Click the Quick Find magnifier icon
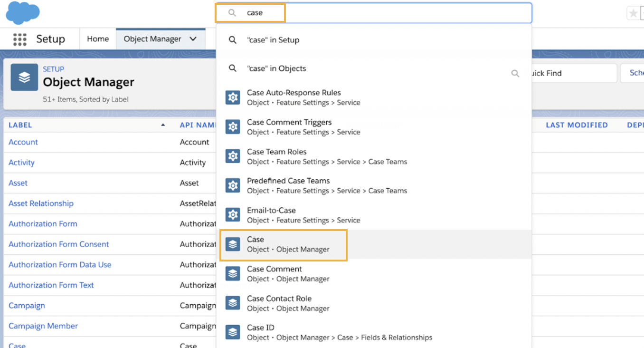The height and width of the screenshot is (348, 644). [515, 74]
